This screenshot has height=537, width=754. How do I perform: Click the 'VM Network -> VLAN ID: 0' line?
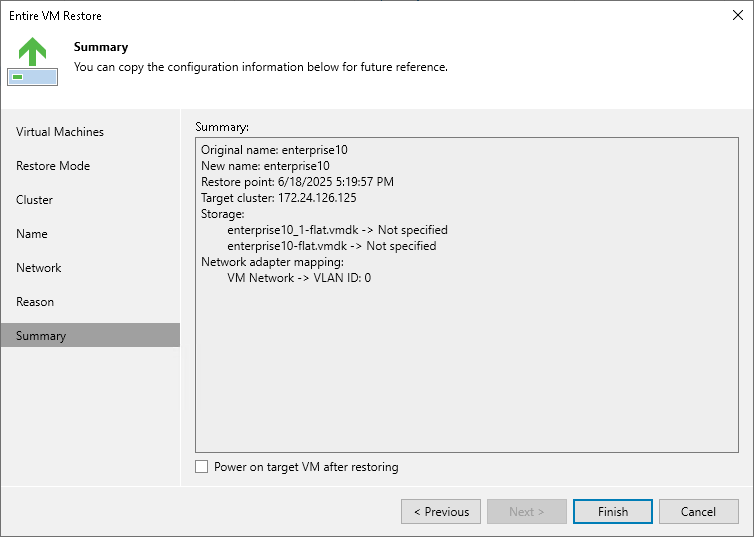coord(299,278)
